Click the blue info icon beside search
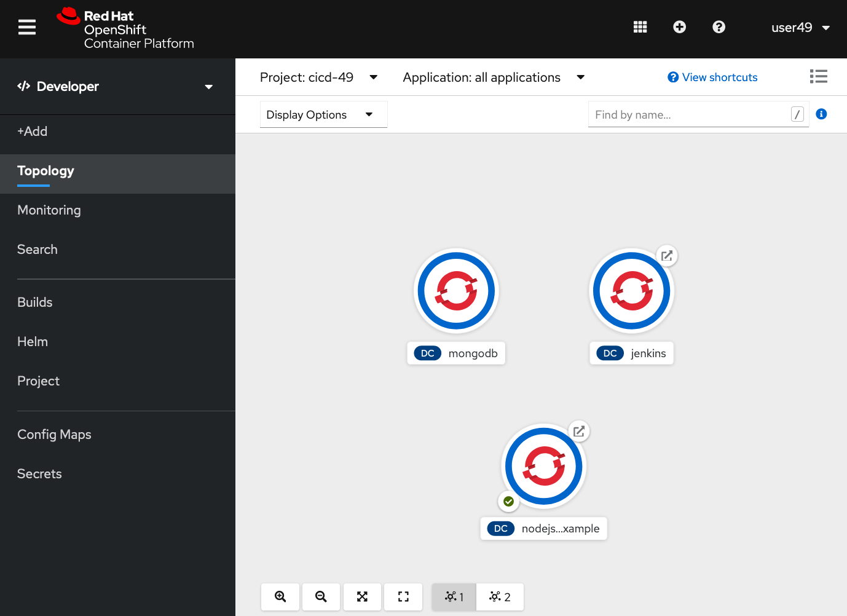This screenshot has width=847, height=616. 821,114
